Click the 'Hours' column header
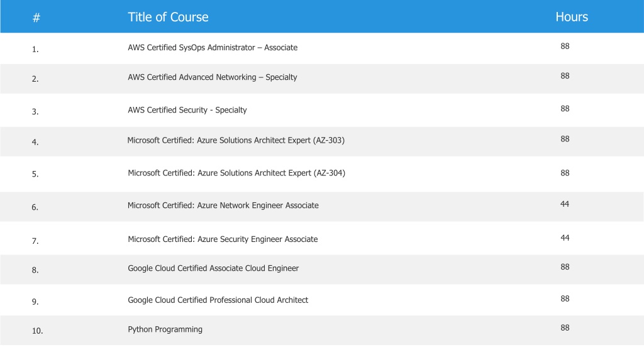The image size is (644, 362). point(572,17)
